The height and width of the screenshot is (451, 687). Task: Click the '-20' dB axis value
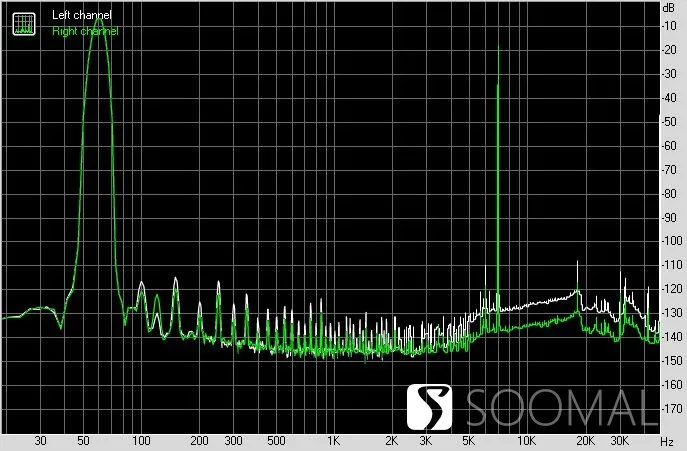pyautogui.click(x=669, y=50)
